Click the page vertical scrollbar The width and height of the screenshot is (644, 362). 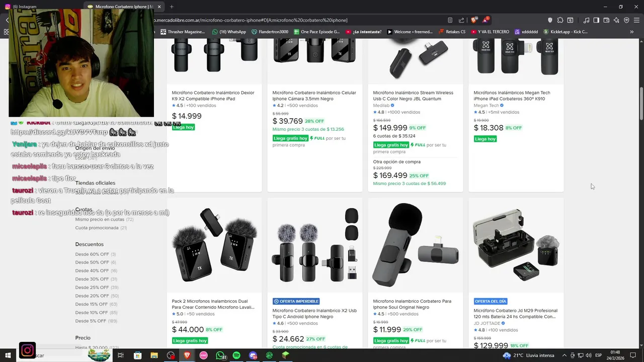point(641,105)
